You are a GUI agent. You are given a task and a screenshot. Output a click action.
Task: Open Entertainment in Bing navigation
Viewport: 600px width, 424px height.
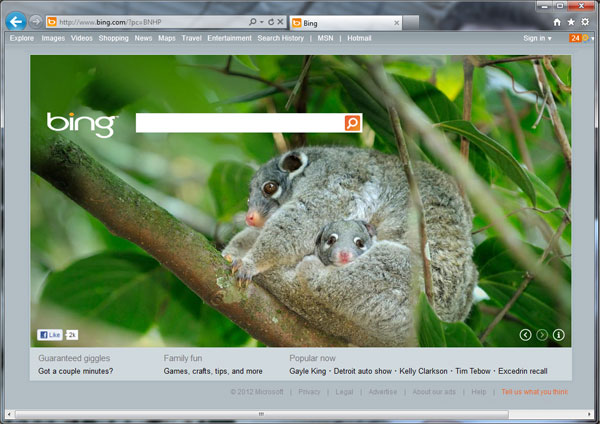230,38
